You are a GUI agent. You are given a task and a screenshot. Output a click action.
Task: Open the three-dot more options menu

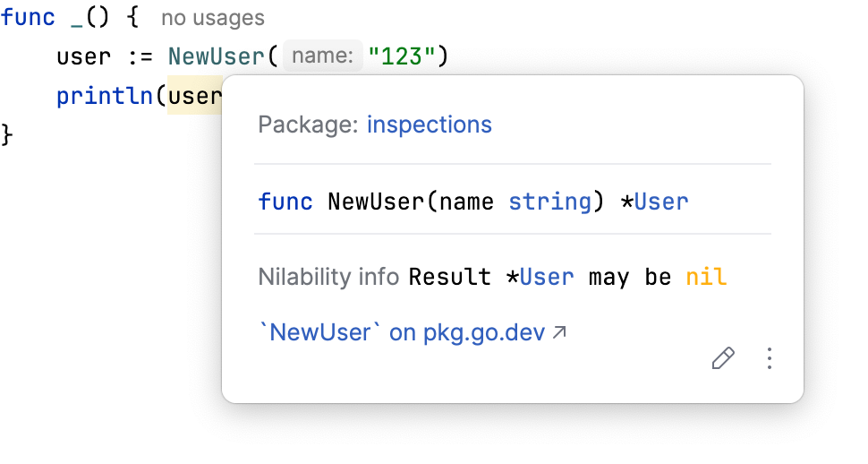pyautogui.click(x=770, y=359)
